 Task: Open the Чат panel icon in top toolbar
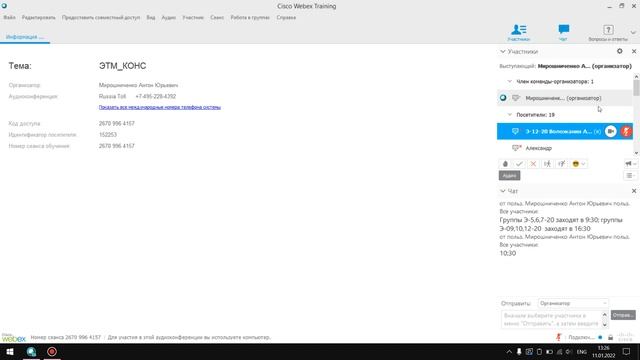563,32
